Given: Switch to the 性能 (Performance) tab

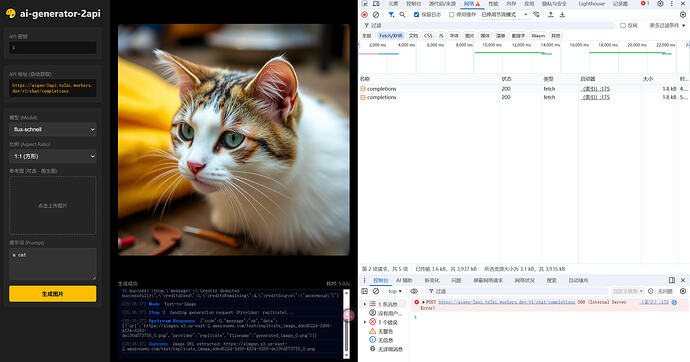Looking at the screenshot, I should 493,4.
